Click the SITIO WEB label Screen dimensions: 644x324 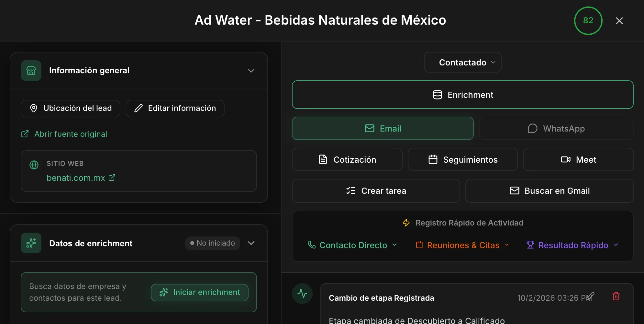coord(65,163)
